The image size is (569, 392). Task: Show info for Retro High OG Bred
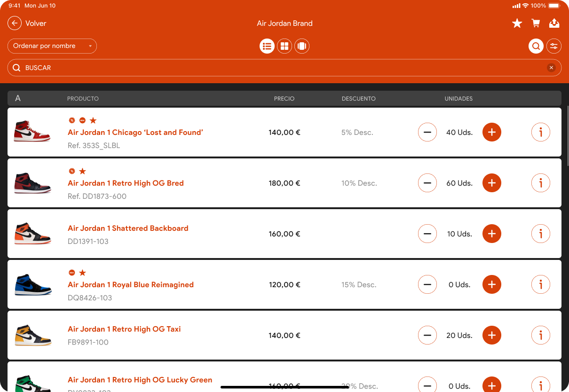pyautogui.click(x=541, y=183)
